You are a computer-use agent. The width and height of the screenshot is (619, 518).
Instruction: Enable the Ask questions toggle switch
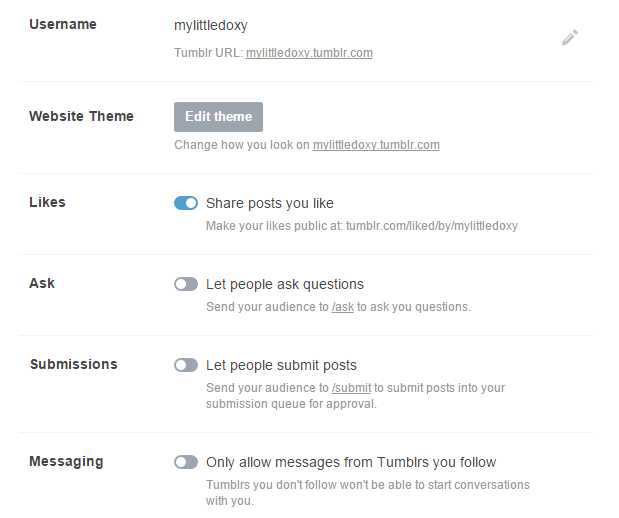click(x=186, y=284)
